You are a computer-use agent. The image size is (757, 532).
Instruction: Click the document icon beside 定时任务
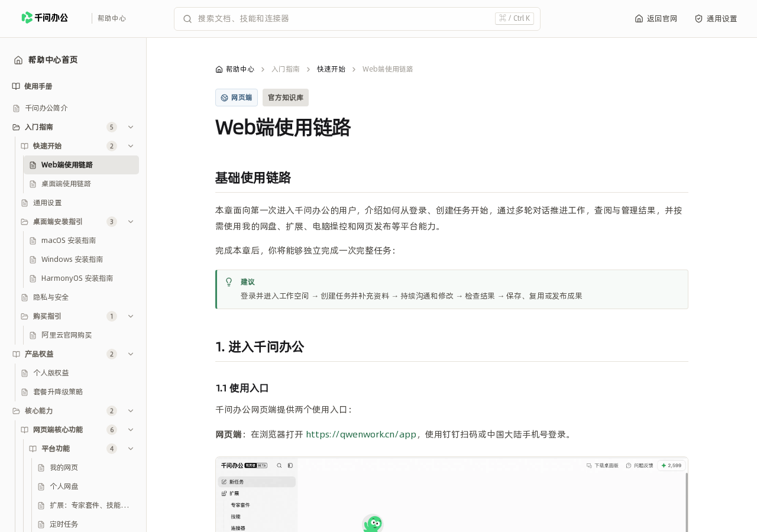[x=41, y=524]
